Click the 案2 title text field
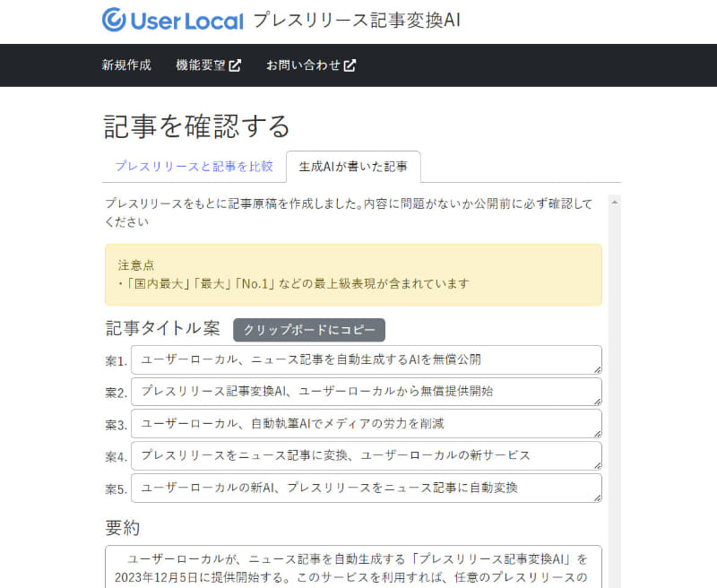 [367, 392]
